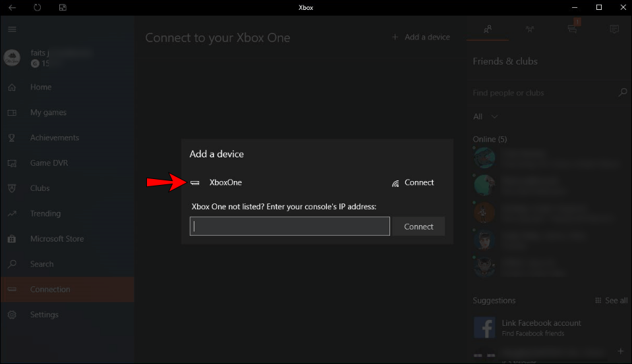Click the refresh icon in title bar
632x364 pixels.
point(37,7)
